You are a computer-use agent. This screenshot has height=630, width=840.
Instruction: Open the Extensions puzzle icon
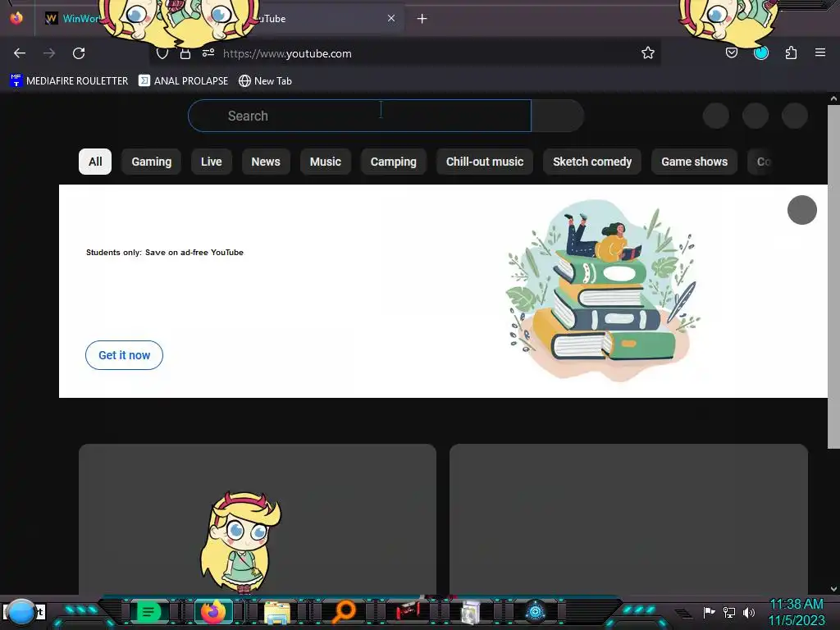pyautogui.click(x=791, y=52)
